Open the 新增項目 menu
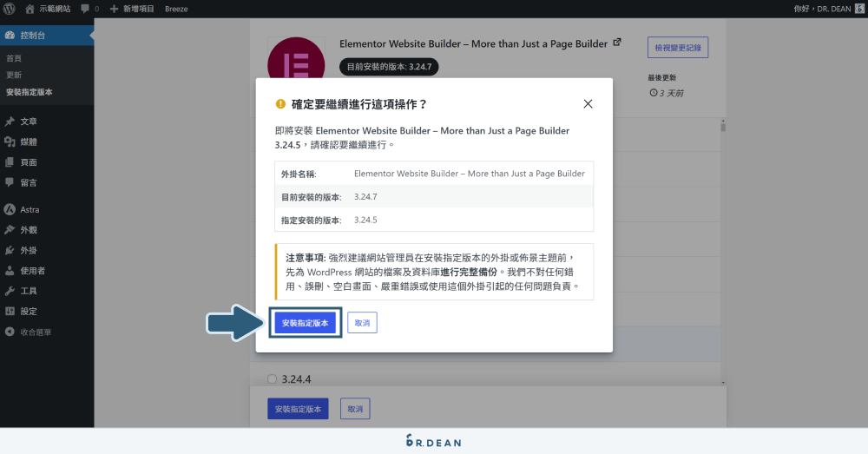The image size is (868, 454). (x=132, y=9)
